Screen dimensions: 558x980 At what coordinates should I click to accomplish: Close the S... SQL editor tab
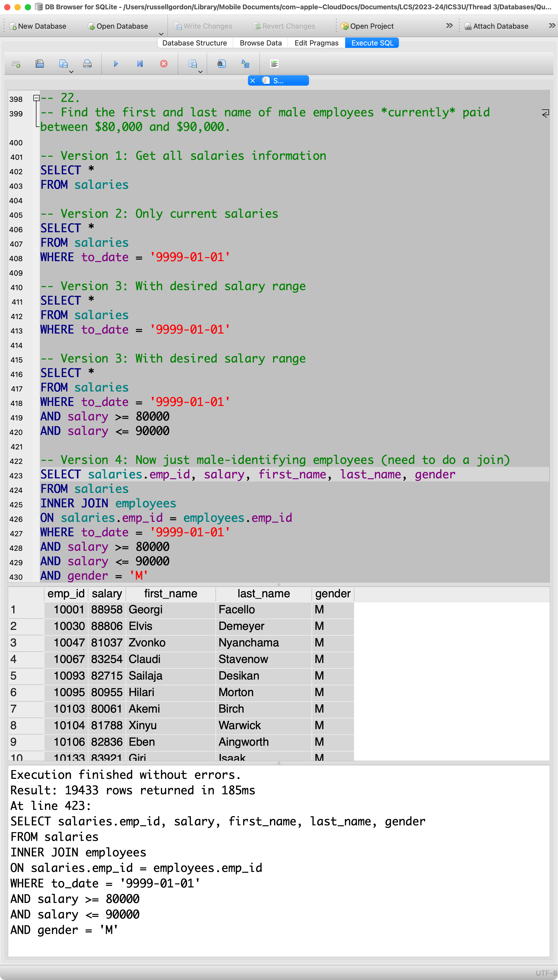click(x=253, y=81)
